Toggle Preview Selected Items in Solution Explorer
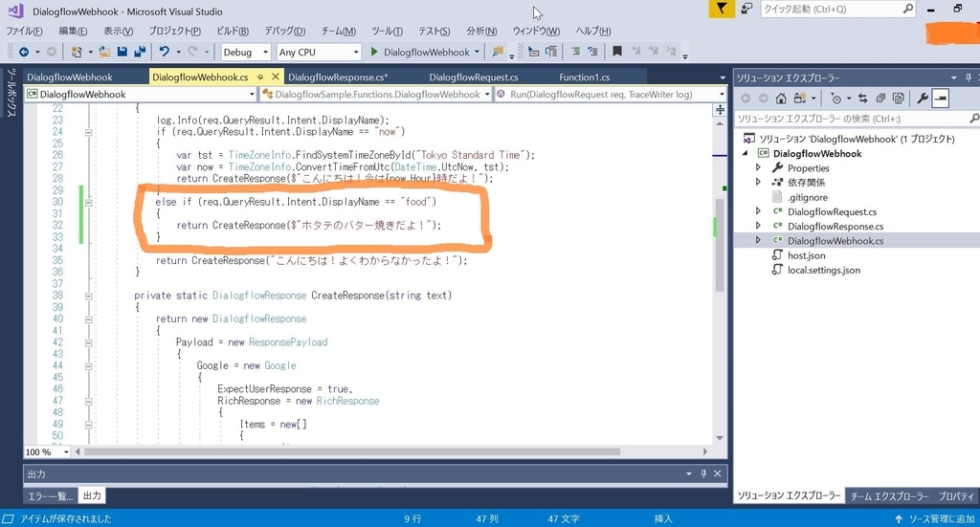This screenshot has height=527, width=980. point(941,98)
